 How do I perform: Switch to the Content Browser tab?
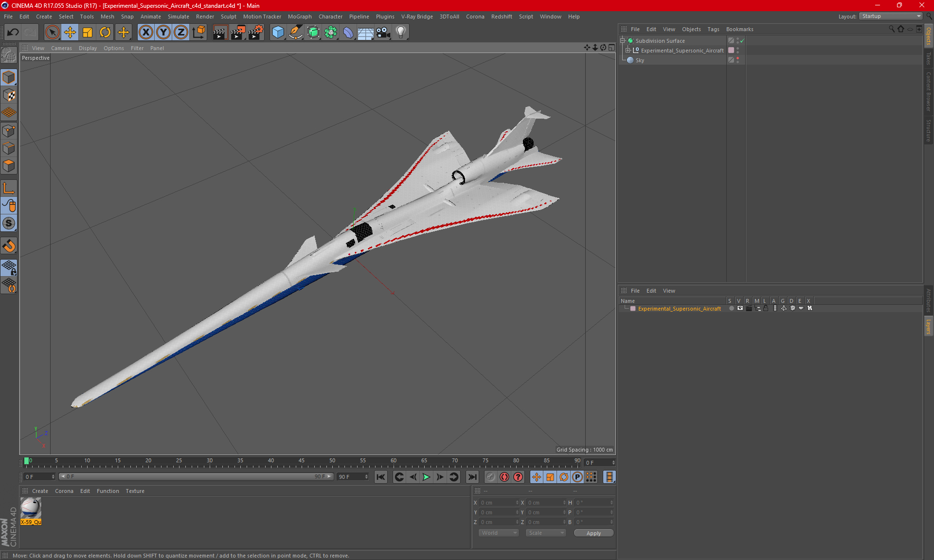tap(929, 91)
